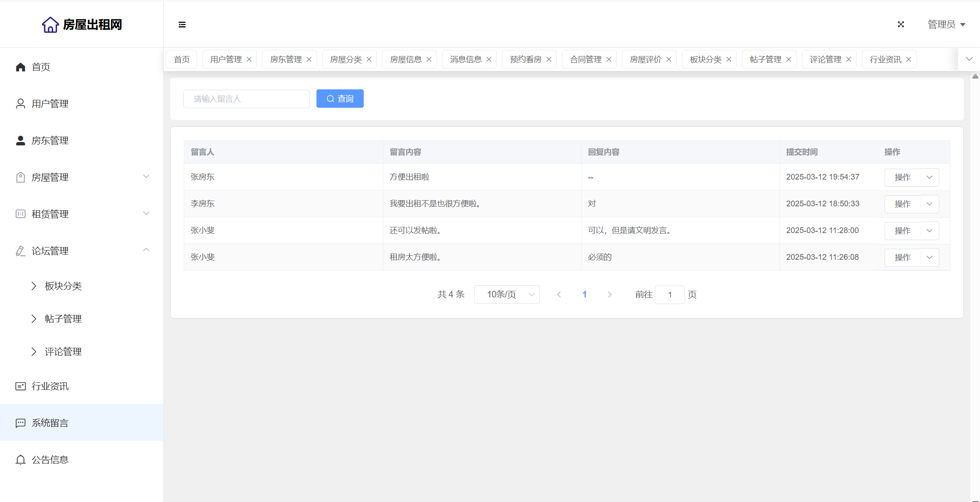Click 操作 button in 张房东 row

click(903, 177)
